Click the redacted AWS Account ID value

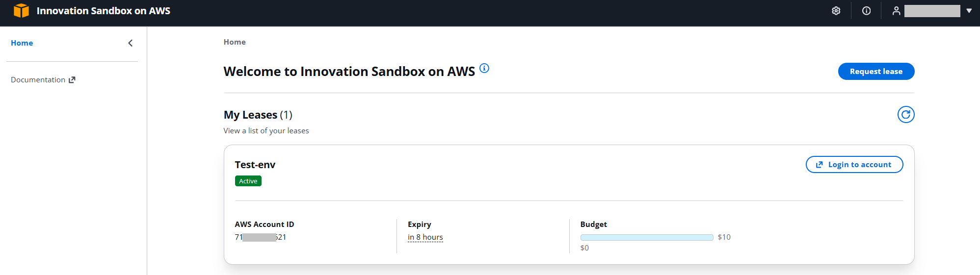[260, 237]
